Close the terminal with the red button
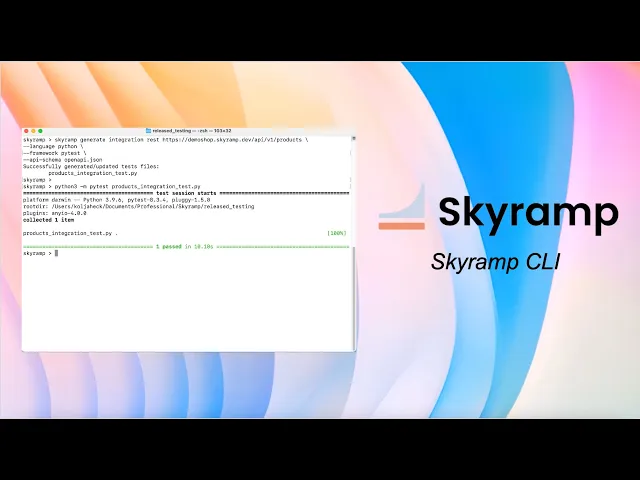 click(x=27, y=131)
